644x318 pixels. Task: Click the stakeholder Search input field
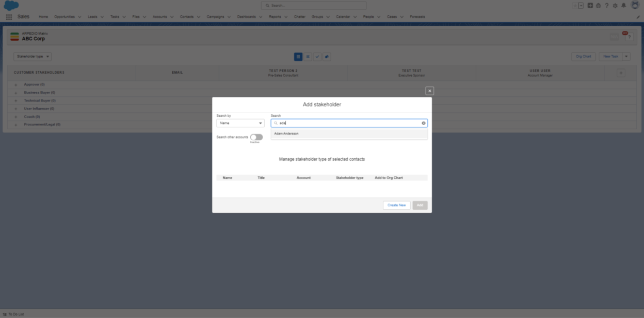349,123
